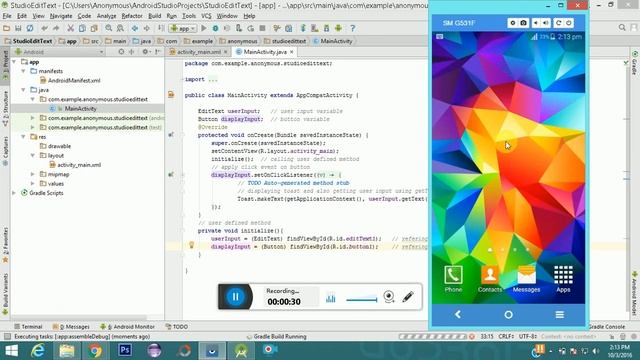The height and width of the screenshot is (360, 640).
Task: Click the green Run app button
Action: click(x=204, y=28)
